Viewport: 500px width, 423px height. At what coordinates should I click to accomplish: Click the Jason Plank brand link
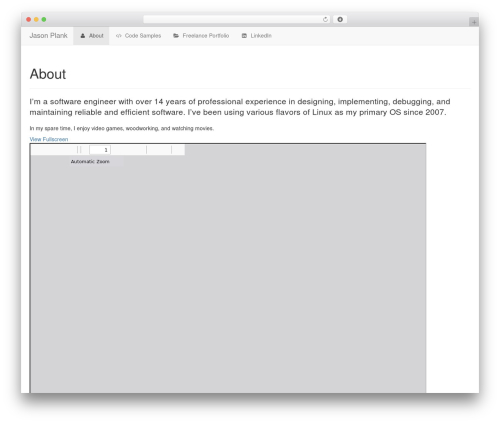click(48, 35)
